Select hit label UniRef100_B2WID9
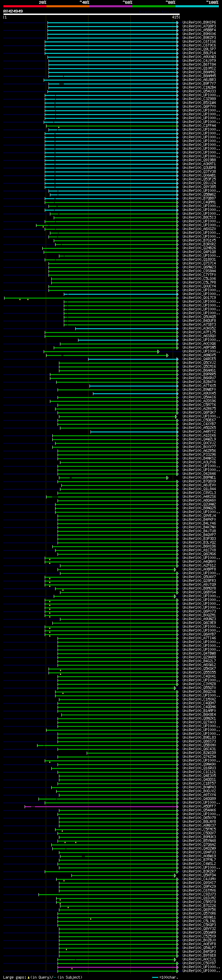 [199, 753]
